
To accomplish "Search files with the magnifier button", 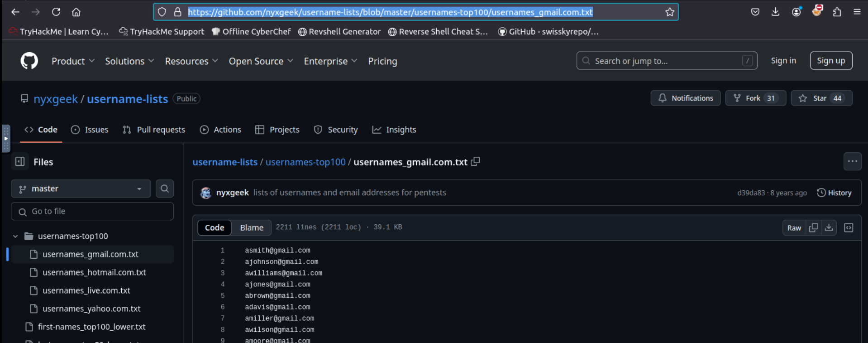I will click(x=165, y=188).
